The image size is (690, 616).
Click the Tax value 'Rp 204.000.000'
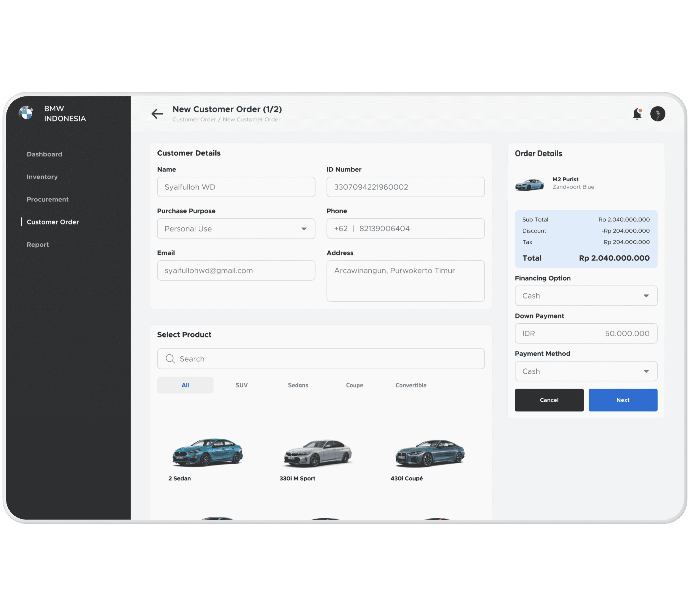pyautogui.click(x=626, y=242)
